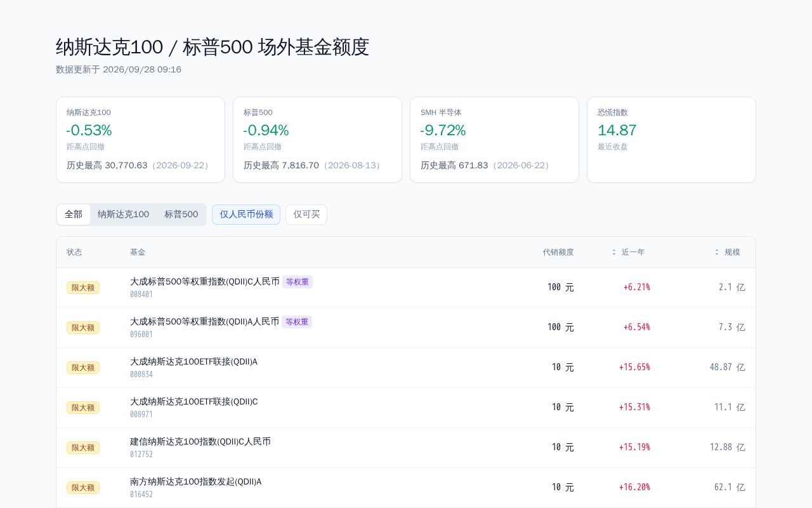Click the 等权重 tag on fund 008401
This screenshot has width=812, height=508.
click(298, 282)
